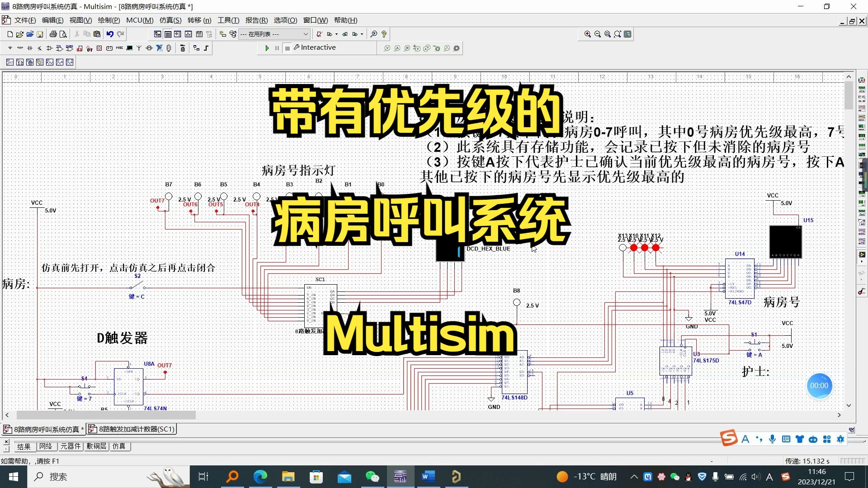Click the Save icon in toolbar
The height and width of the screenshot is (488, 868).
click(40, 34)
